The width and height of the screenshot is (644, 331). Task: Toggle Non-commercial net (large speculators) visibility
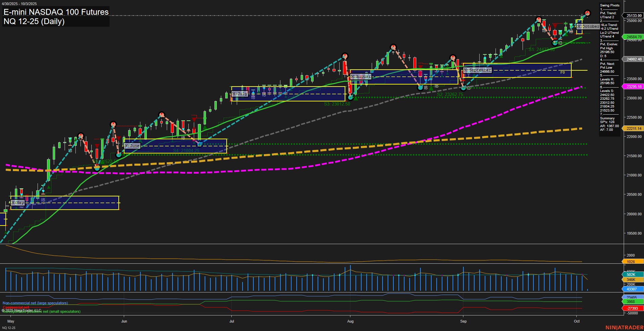pos(35,303)
